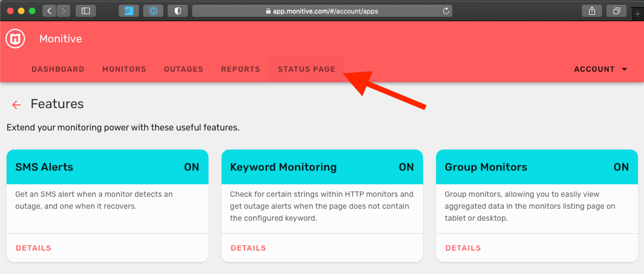Open Details for Group Monitors
Viewport: 644px width, 274px height.
pos(463,248)
